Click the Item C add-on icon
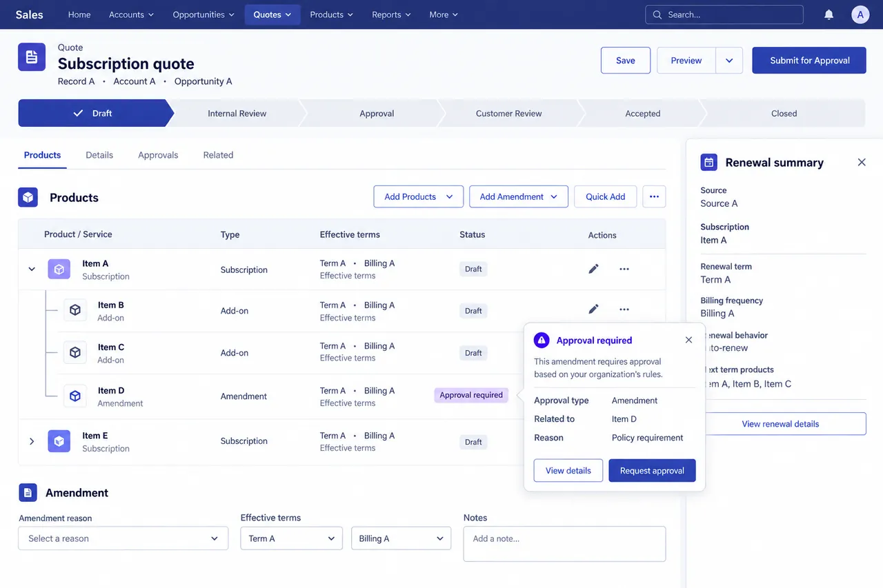This screenshot has width=883, height=588. (75, 352)
